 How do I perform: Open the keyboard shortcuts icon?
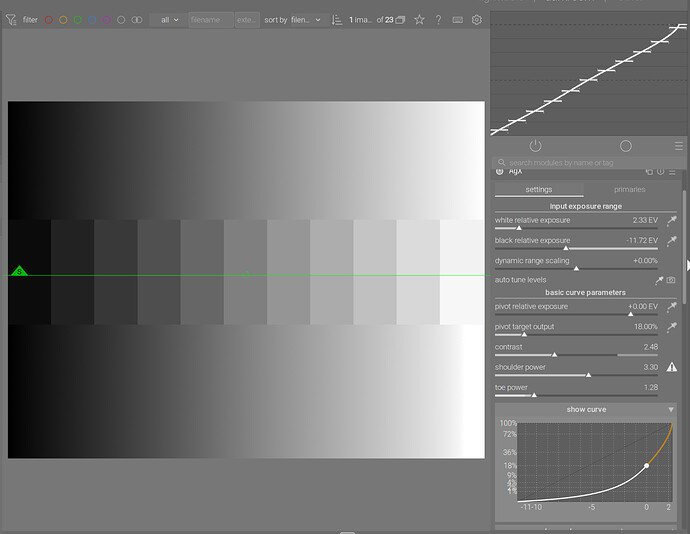click(x=458, y=20)
